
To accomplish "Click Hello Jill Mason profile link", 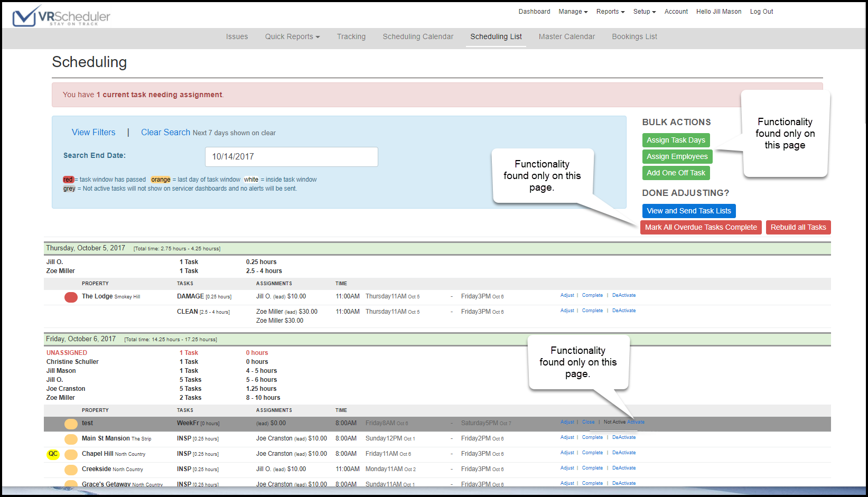I will click(718, 12).
